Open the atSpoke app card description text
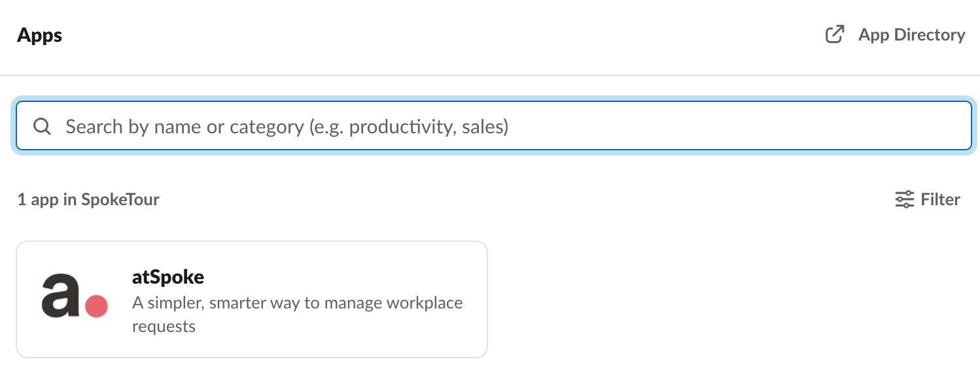 click(x=298, y=314)
